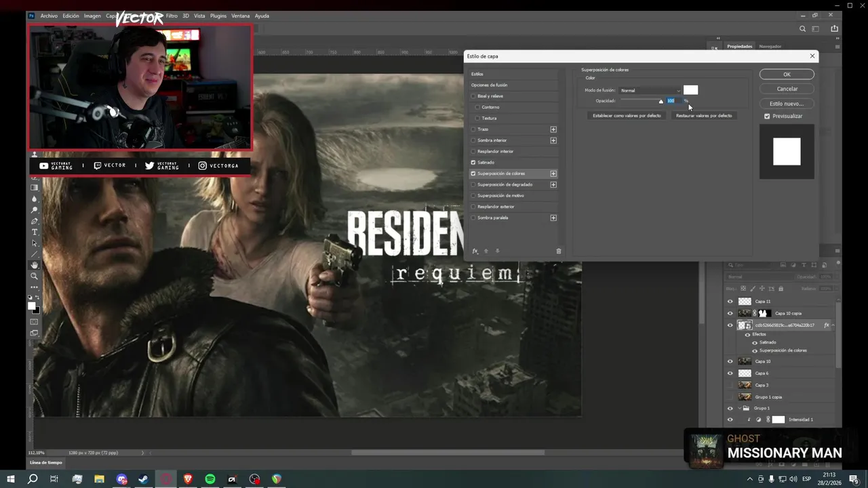Select the Line tool
Screen dimensions: 868x488
tap(35, 254)
